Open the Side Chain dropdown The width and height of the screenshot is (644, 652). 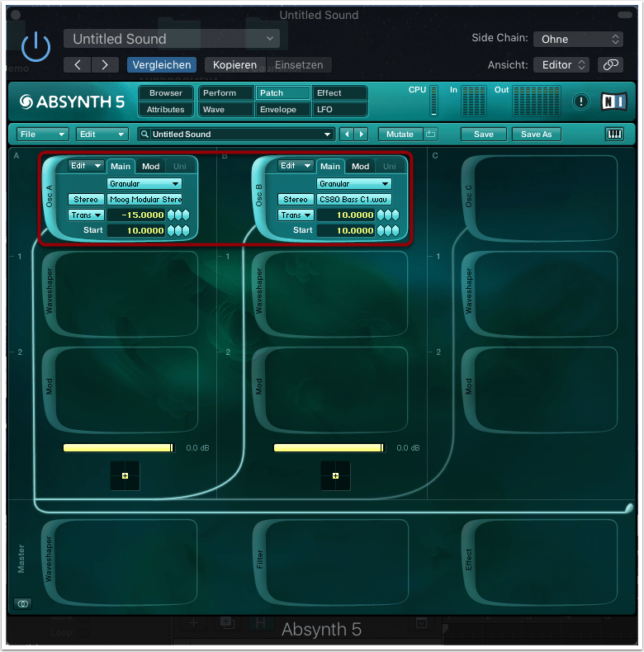pyautogui.click(x=578, y=39)
